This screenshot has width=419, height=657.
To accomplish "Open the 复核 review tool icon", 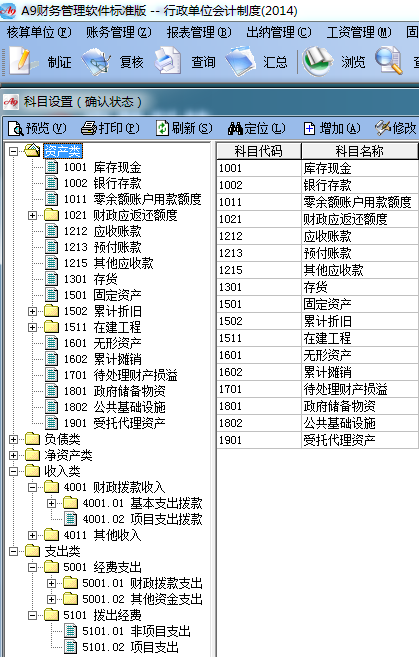I will click(x=96, y=62).
